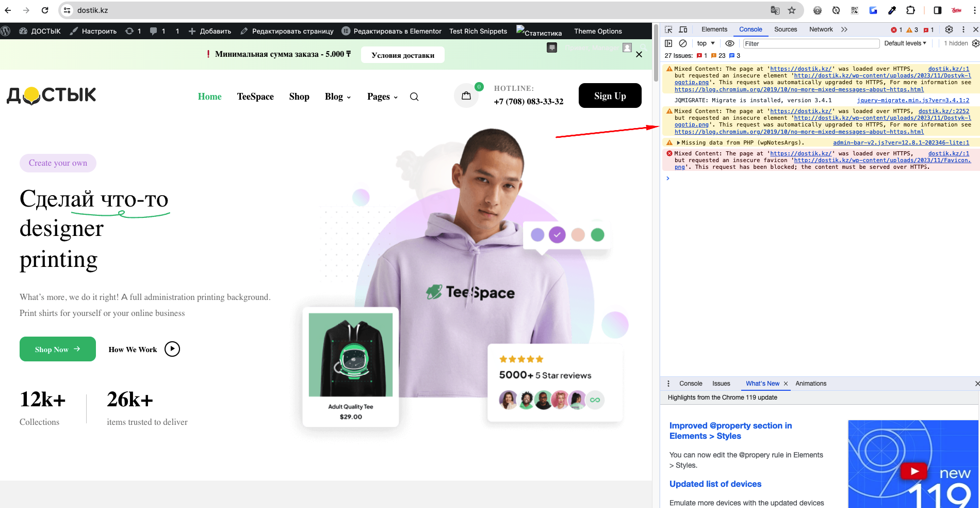Open the jquery-migrate.min.js source link
980x508 pixels.
point(913,101)
